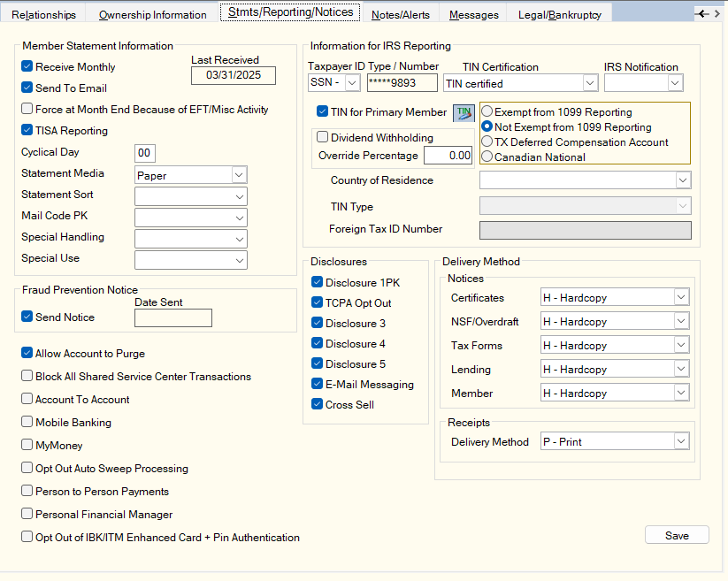Viewport: 728px width, 581px height.
Task: Go to the Notes/Alerts tab
Action: coord(401,14)
